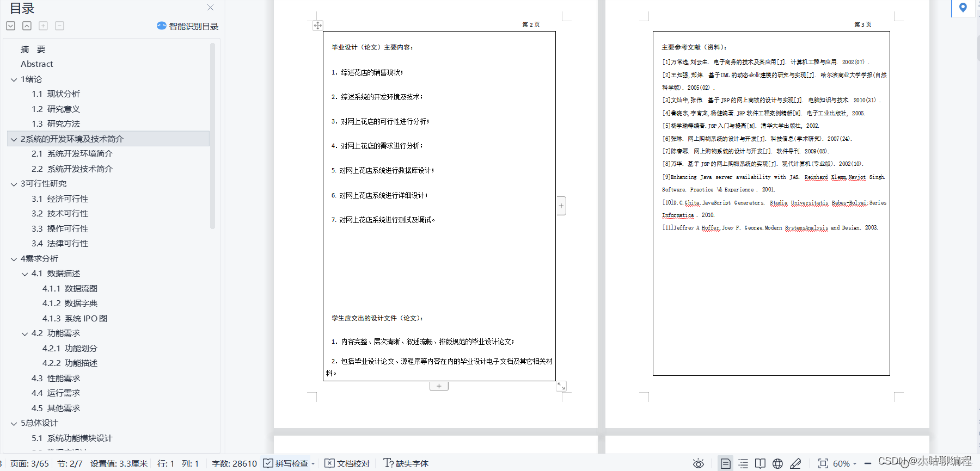Click the add heading plus icon
Image resolution: width=980 pixels, height=471 pixels.
pos(43,26)
